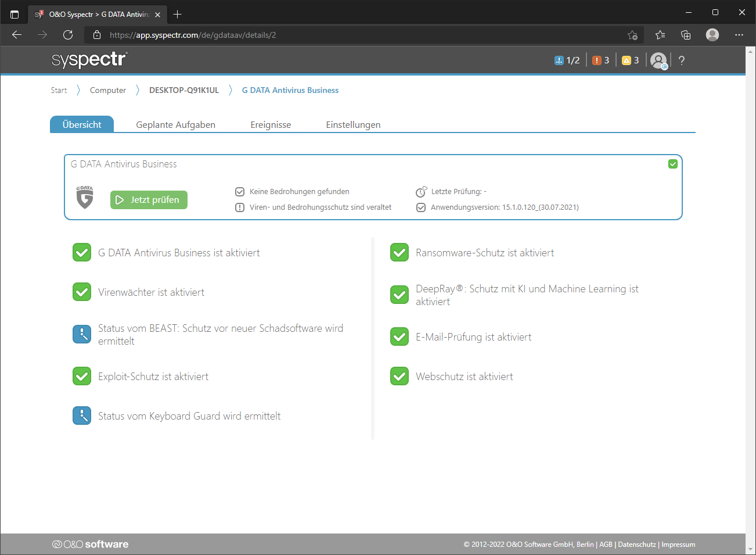This screenshot has height=555, width=756.
Task: Click the blue status icon beside Keyboard Guard
Action: pos(82,416)
